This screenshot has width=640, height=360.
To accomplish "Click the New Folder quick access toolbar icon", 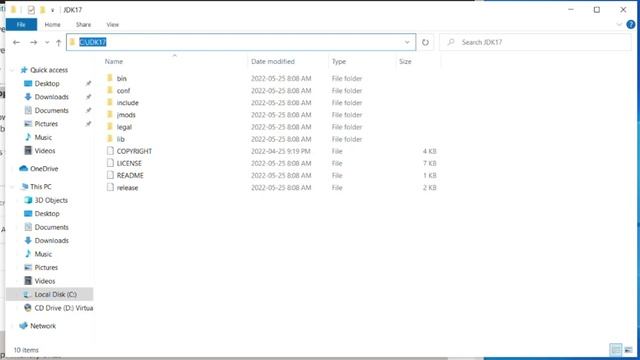I will click(42, 9).
